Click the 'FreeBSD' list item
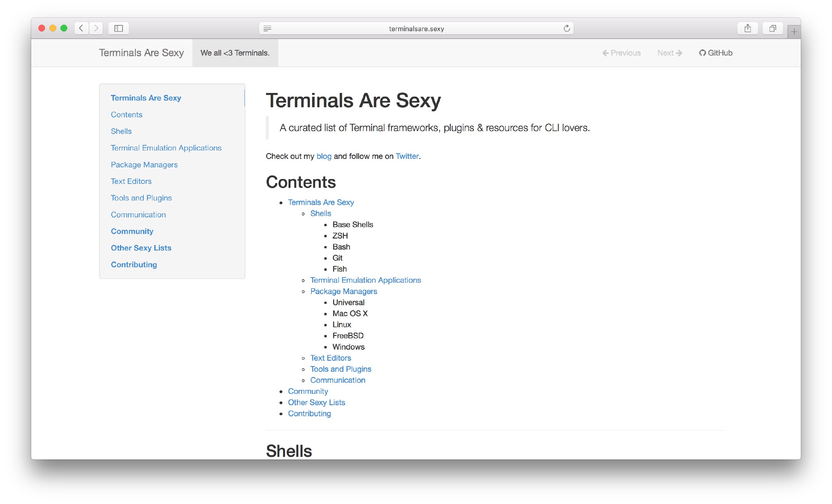 (x=348, y=336)
